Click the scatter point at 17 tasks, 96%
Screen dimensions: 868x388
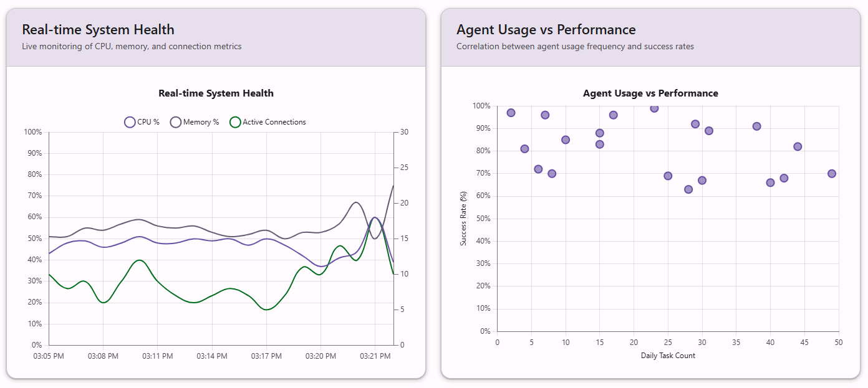click(613, 115)
